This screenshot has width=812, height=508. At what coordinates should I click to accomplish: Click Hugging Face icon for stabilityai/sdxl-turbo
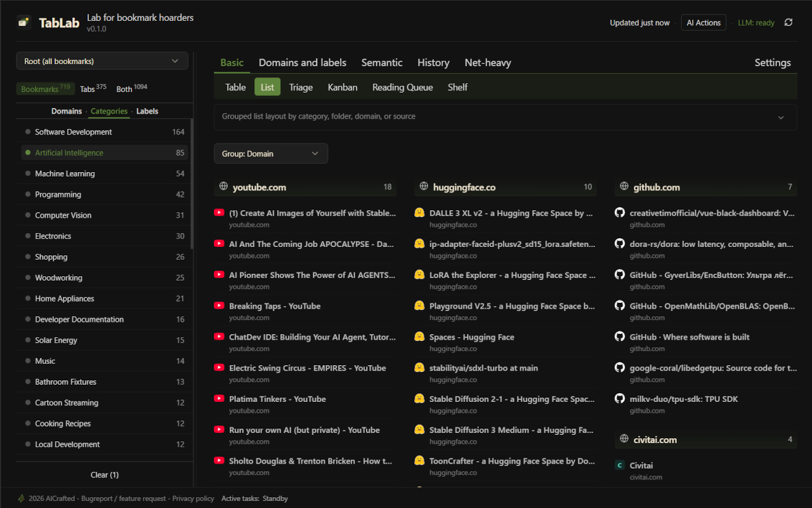[x=419, y=368]
